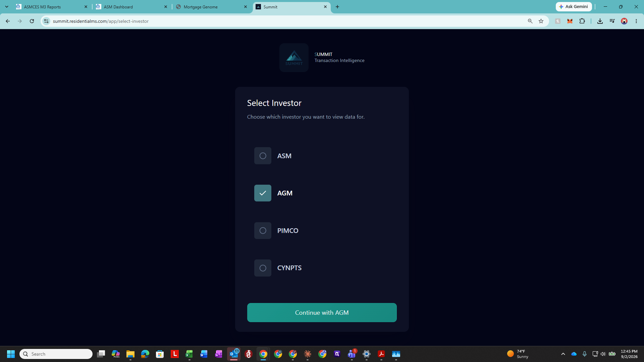Open Task View on the taskbar
This screenshot has width=644, height=362.
pos(101,354)
